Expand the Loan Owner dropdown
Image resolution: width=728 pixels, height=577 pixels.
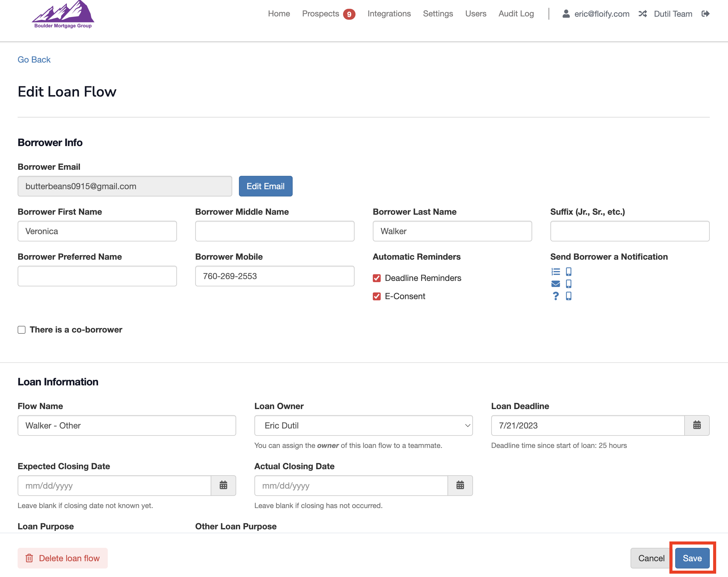[363, 425]
